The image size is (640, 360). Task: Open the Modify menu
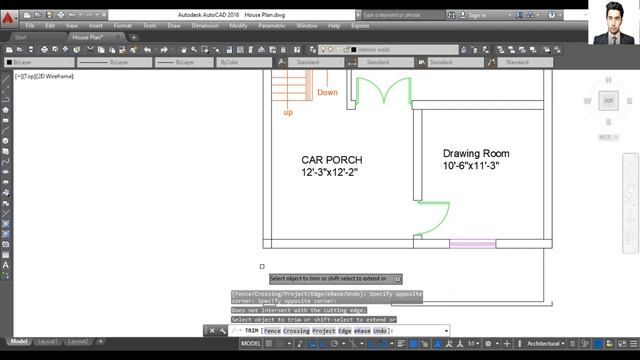point(238,26)
